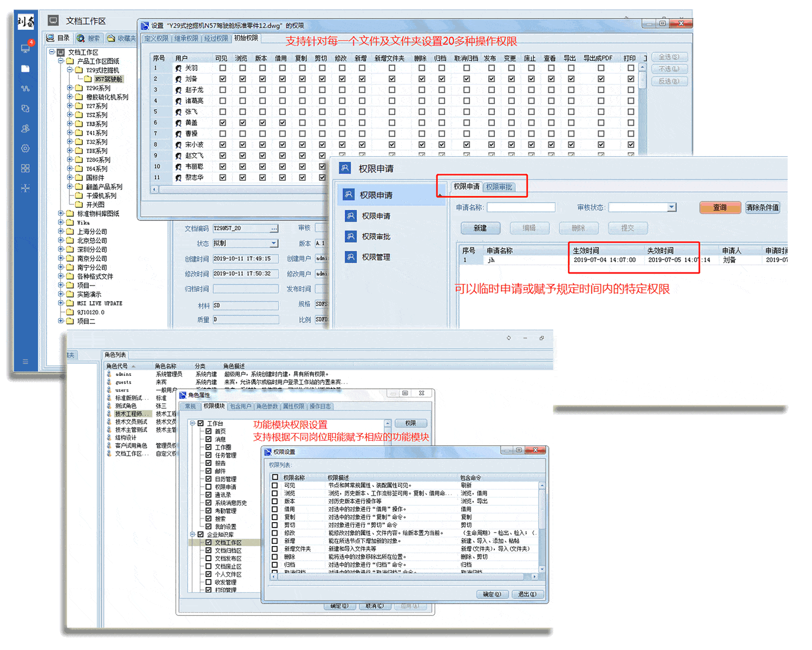Collapse the 企业知识库 node in module tree

[x=192, y=535]
